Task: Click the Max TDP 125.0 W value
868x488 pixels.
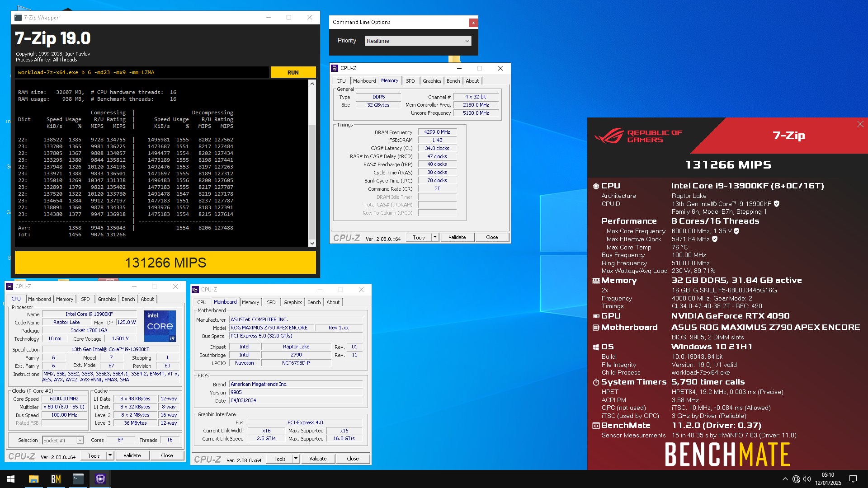Action: [x=126, y=322]
